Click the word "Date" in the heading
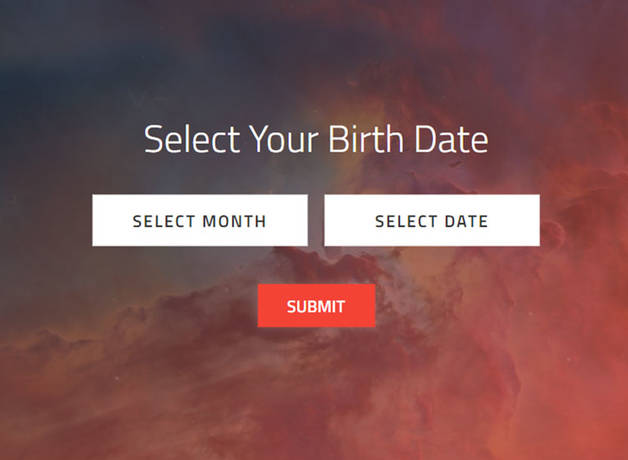The height and width of the screenshot is (460, 628). [x=451, y=139]
